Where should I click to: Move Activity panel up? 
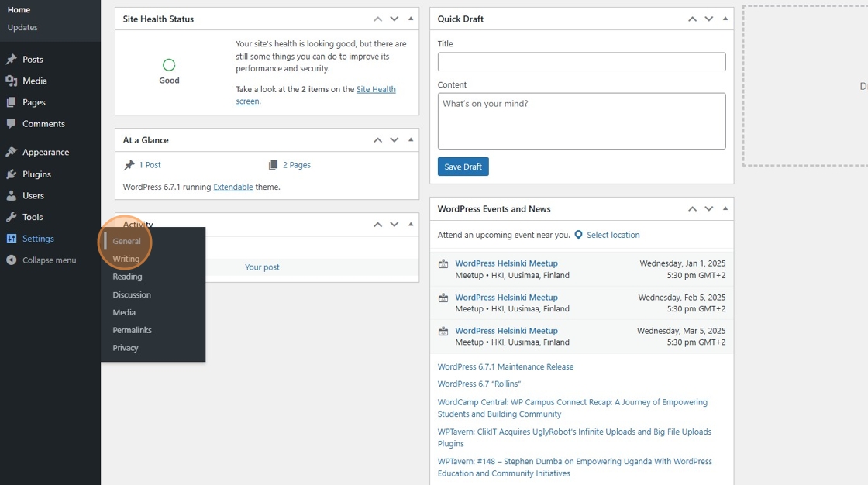(377, 224)
